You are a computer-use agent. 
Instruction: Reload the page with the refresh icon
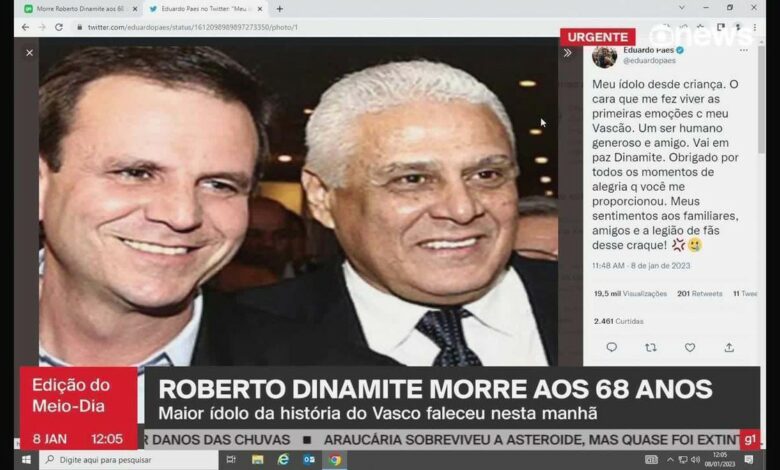click(59, 27)
